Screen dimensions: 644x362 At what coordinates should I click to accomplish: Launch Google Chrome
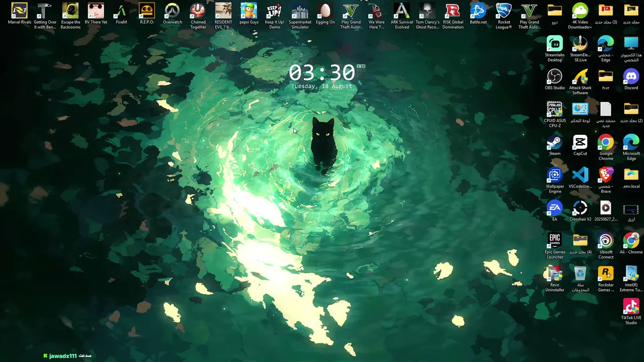[606, 147]
